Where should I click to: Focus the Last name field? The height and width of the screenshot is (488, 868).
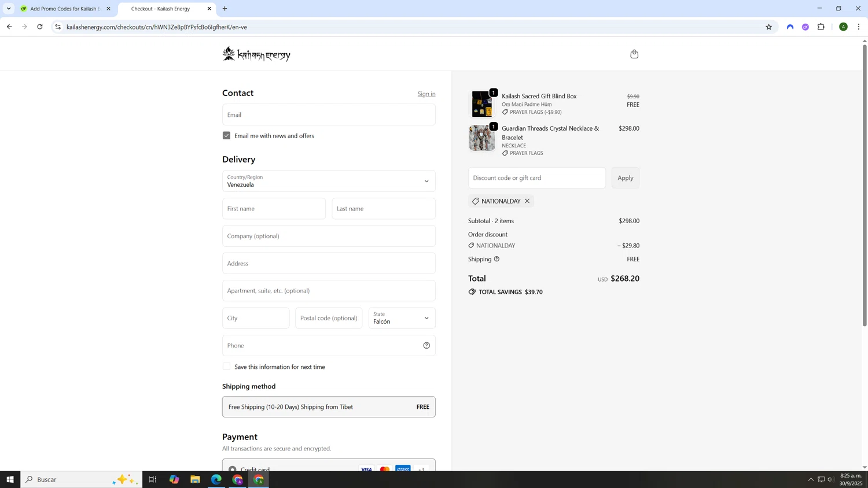pos(384,209)
